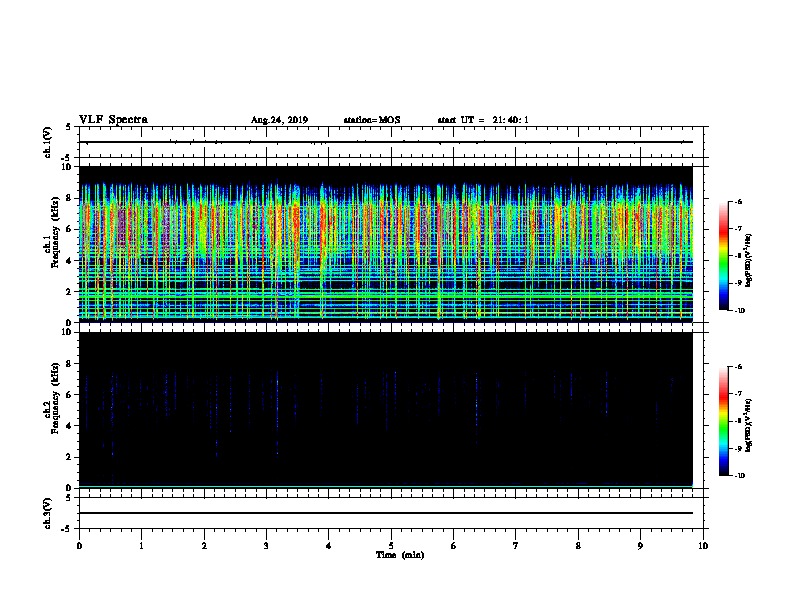Click the ch.2 frequency axis "4" tick label
The image size is (792, 612).
click(x=69, y=426)
